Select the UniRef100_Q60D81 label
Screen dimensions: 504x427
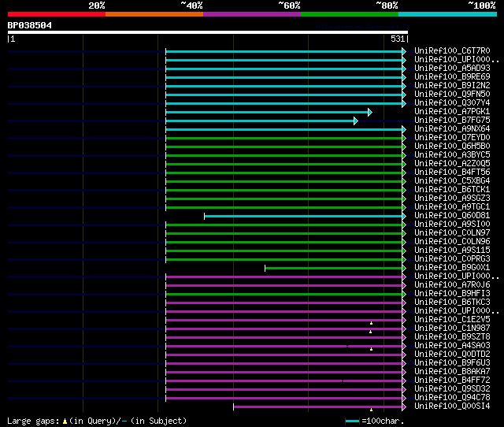click(452, 216)
